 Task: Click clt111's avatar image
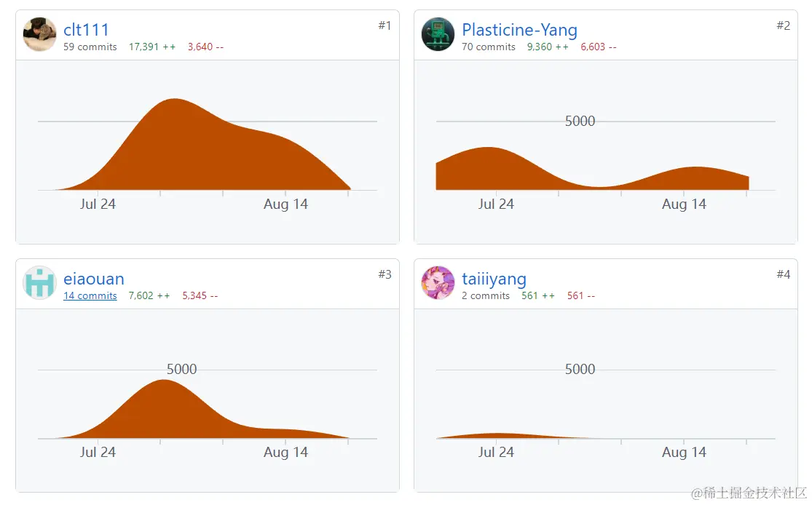39,34
